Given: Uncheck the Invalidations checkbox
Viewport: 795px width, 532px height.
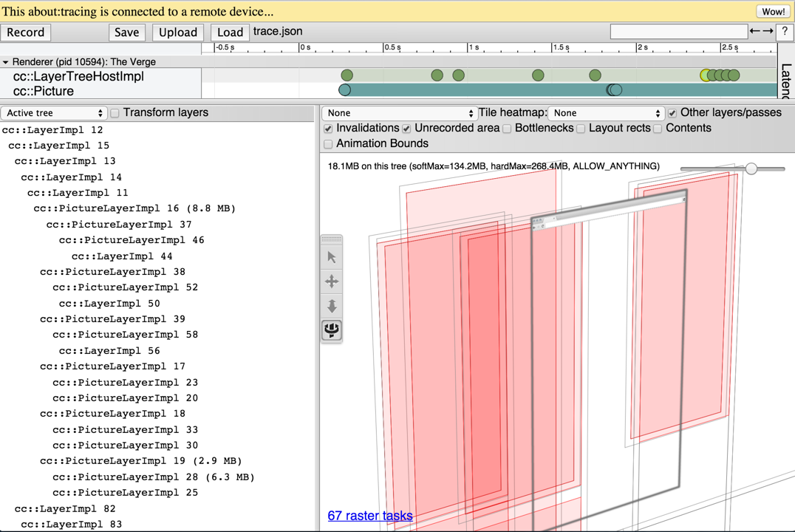Looking at the screenshot, I should pos(329,129).
